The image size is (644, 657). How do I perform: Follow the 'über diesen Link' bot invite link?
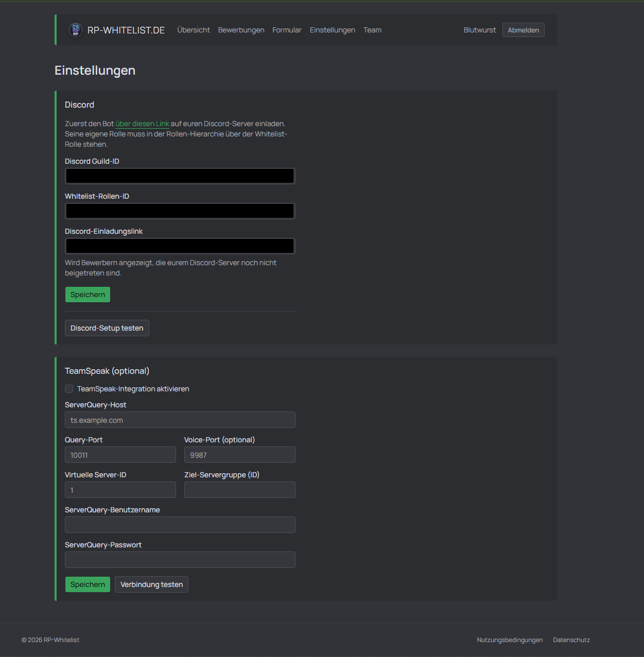(142, 124)
